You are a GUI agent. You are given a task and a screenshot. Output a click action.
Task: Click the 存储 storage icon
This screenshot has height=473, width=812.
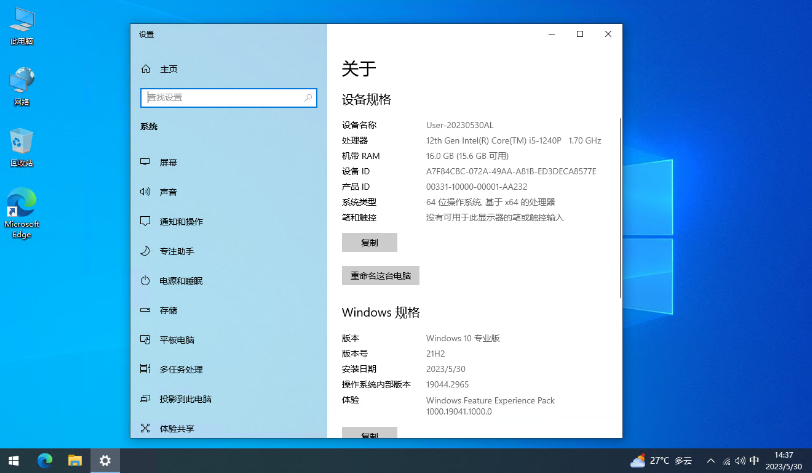(x=145, y=310)
